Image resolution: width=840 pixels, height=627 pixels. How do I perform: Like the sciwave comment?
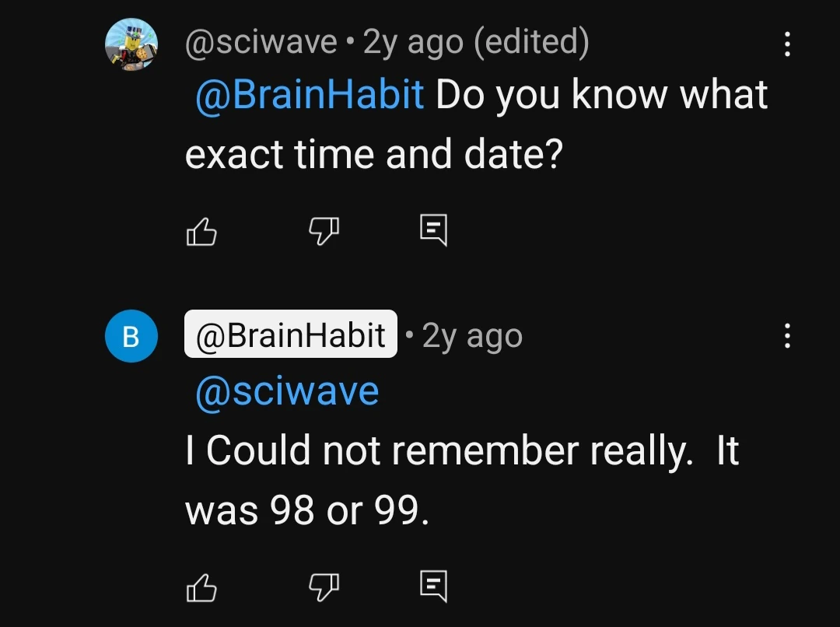point(201,231)
